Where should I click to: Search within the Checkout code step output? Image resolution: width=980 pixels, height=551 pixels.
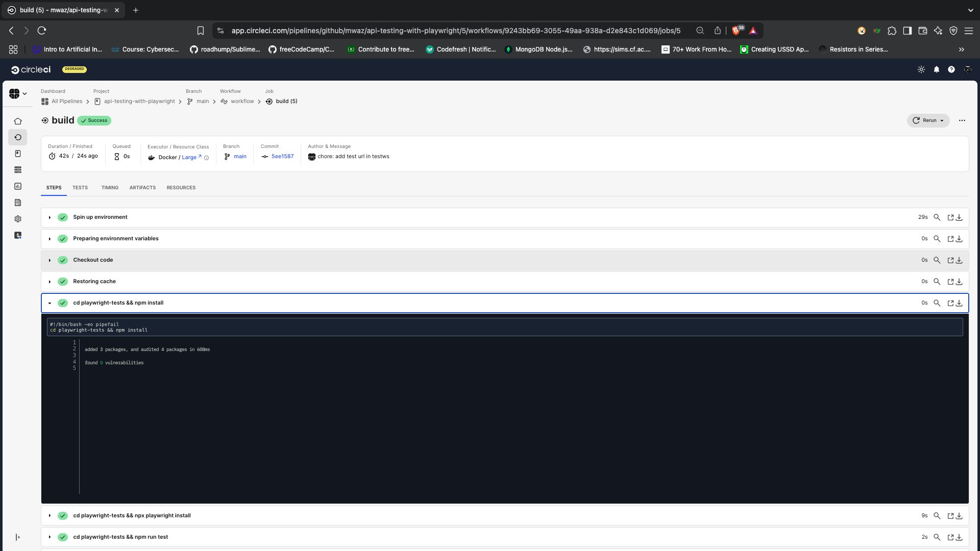pos(937,260)
